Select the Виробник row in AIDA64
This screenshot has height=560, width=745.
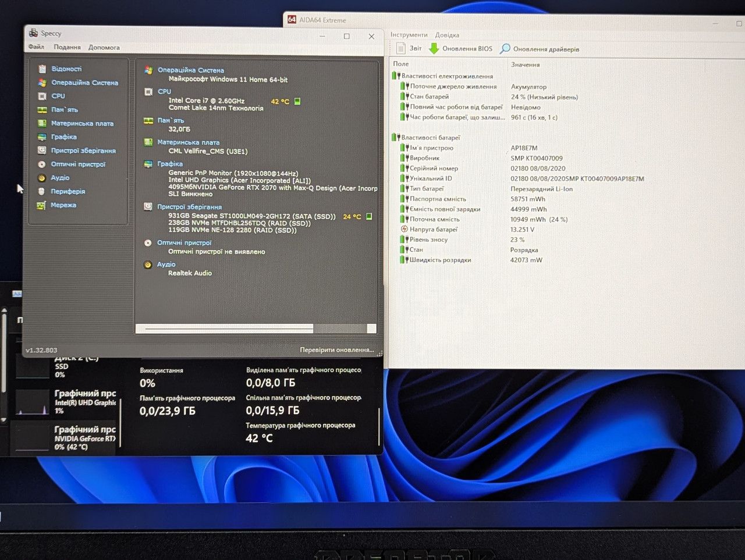click(x=481, y=158)
